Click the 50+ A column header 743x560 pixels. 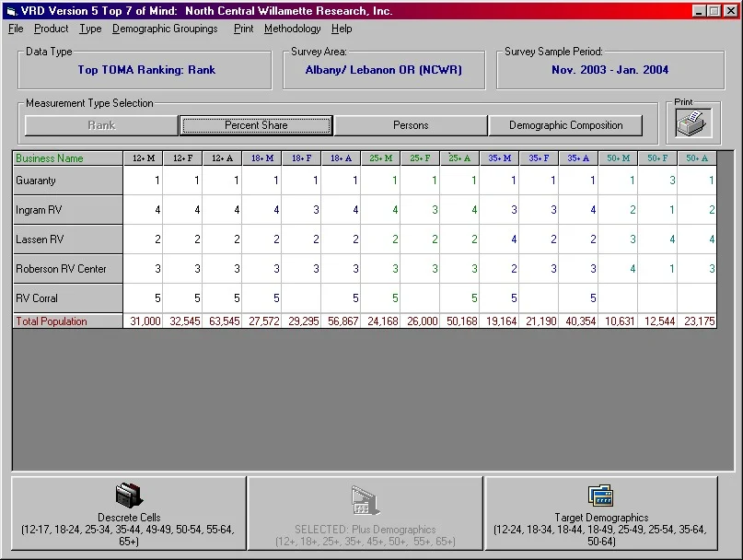pyautogui.click(x=697, y=158)
